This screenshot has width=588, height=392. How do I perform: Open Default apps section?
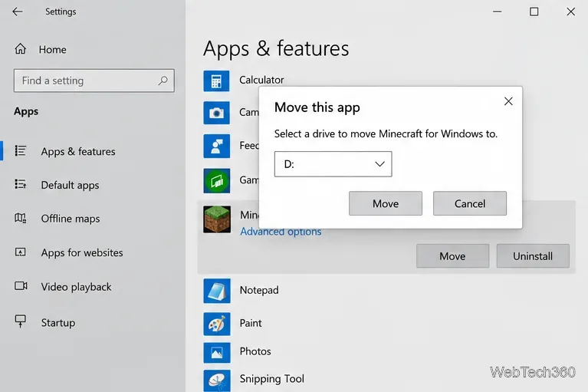70,185
